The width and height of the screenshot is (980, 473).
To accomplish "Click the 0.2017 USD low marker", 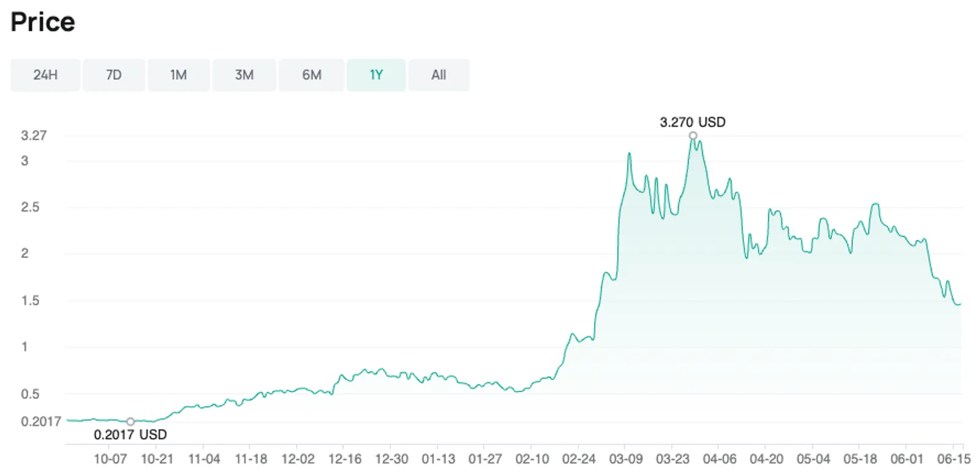I will [130, 422].
